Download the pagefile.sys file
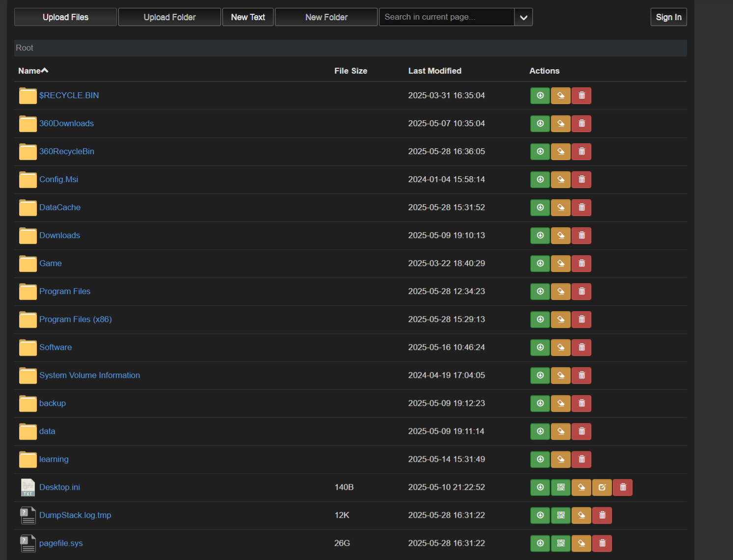Screen dimensions: 733x560 click(540, 543)
